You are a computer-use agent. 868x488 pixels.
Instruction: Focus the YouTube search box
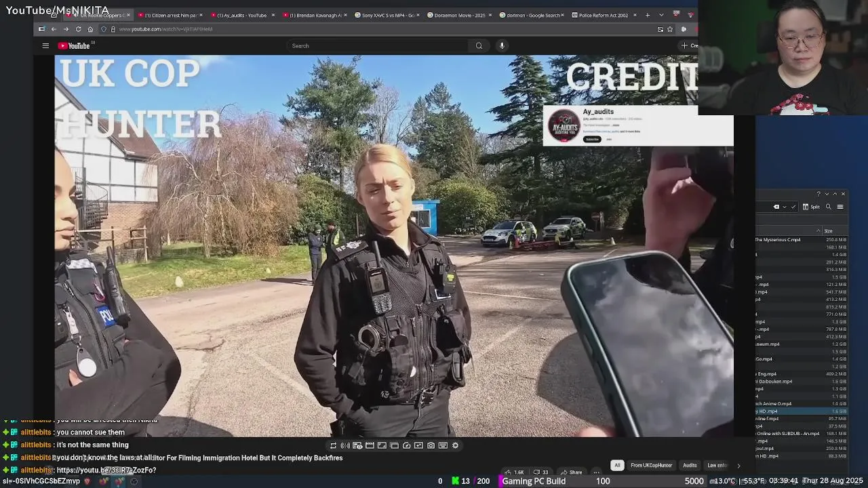tap(376, 46)
